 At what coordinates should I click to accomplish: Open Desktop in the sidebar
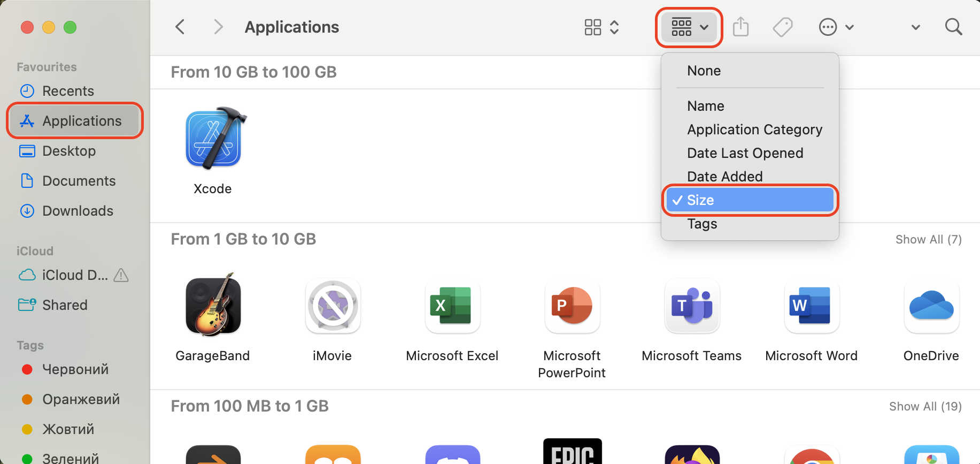tap(75, 151)
